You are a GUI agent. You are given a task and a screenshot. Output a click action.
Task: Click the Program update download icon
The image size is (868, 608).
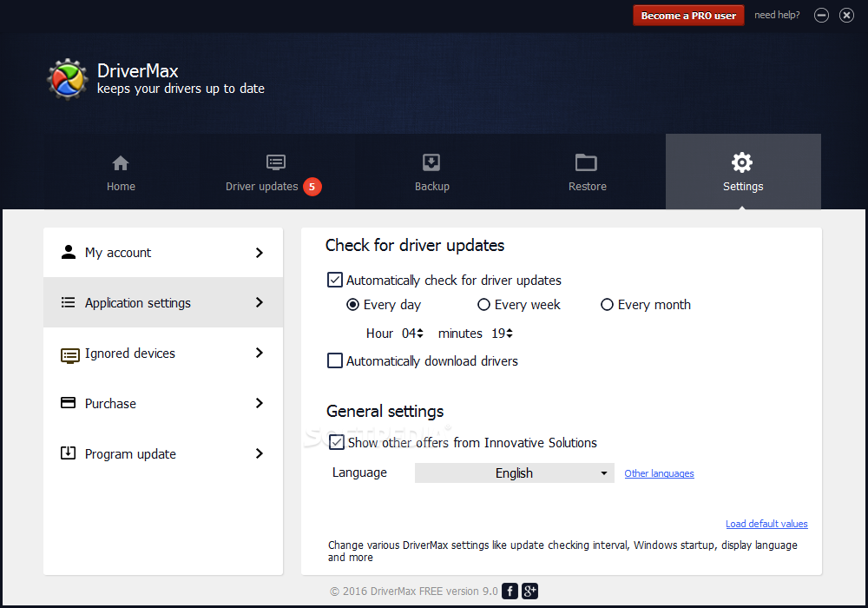(x=68, y=453)
